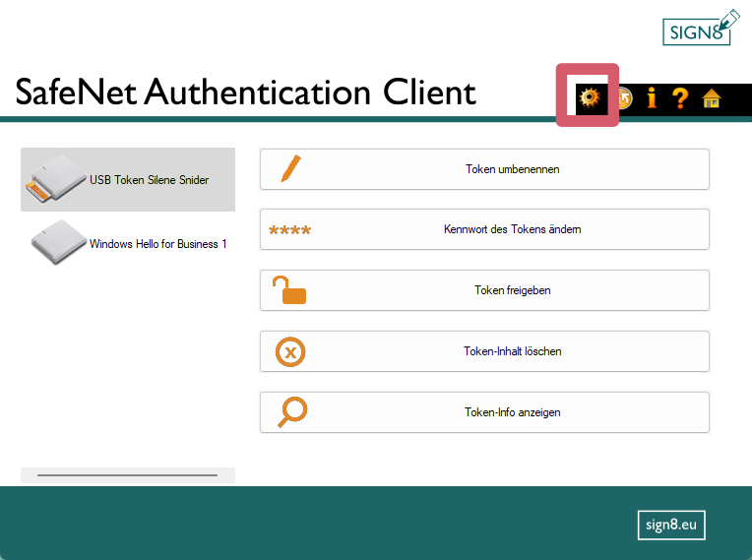Click the token list horizontal scrollbar
Image resolution: width=752 pixels, height=560 pixels.
(128, 475)
